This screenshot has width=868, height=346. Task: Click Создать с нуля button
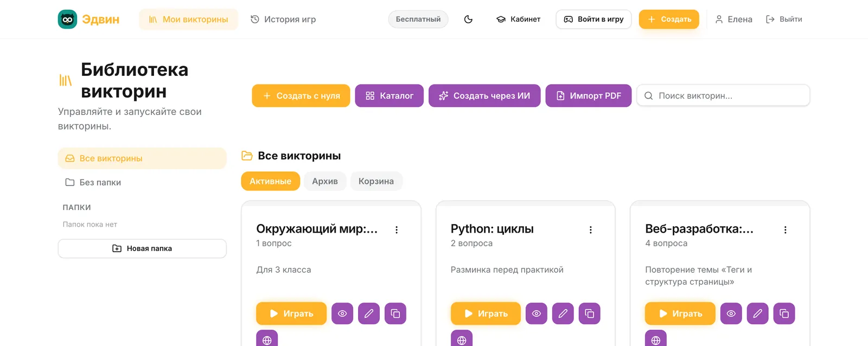(301, 95)
